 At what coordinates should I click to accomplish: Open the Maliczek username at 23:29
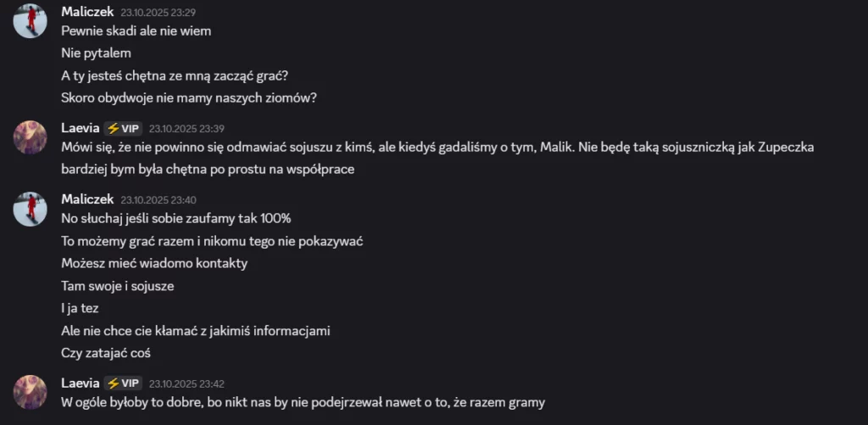pyautogui.click(x=88, y=13)
